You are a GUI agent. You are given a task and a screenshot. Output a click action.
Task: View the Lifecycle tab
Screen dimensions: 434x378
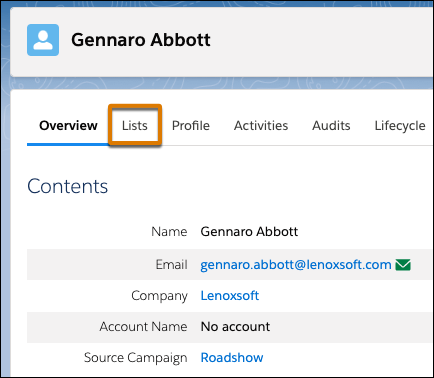point(400,126)
